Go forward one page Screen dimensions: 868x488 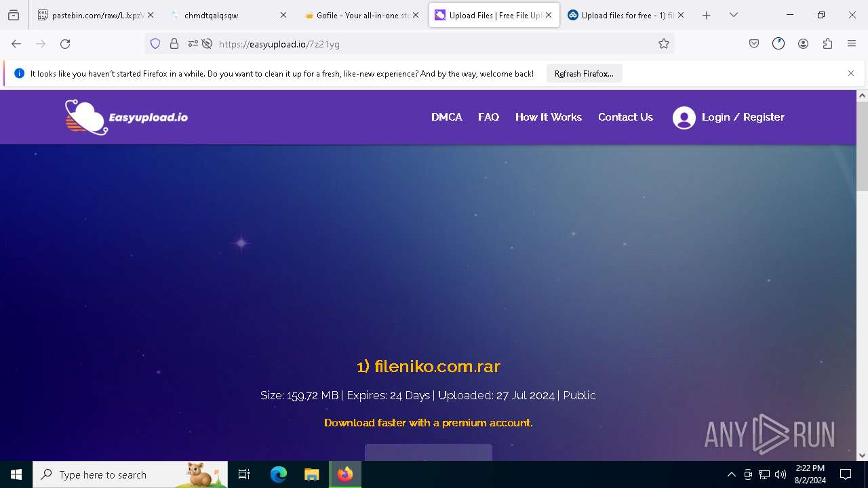coord(41,44)
